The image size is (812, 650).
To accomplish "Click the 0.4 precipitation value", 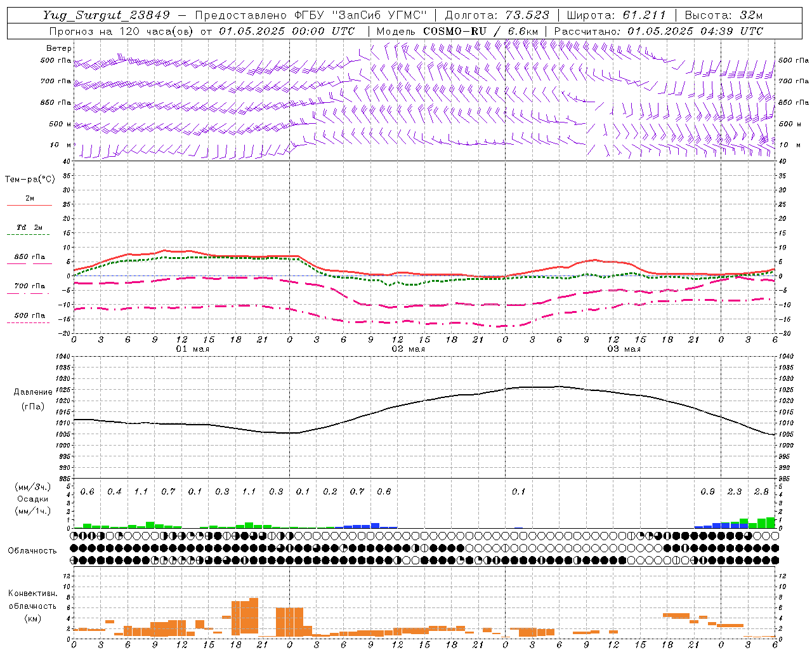I will click(x=114, y=492).
